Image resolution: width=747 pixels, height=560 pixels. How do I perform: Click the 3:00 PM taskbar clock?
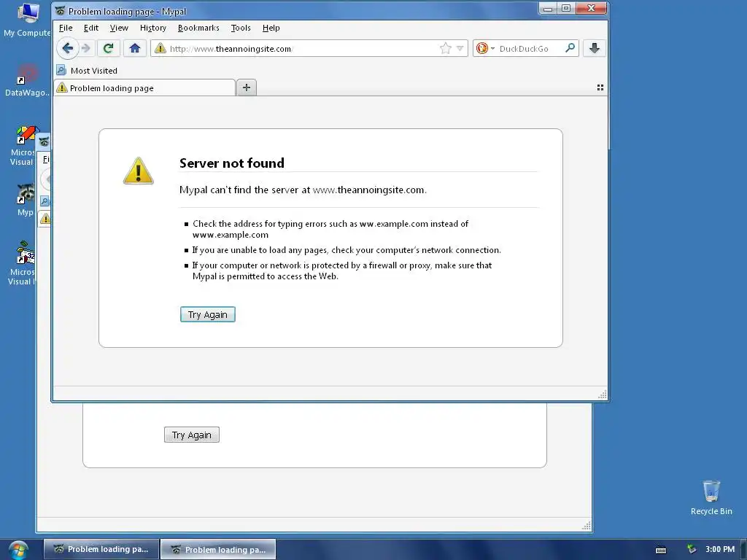click(x=720, y=549)
